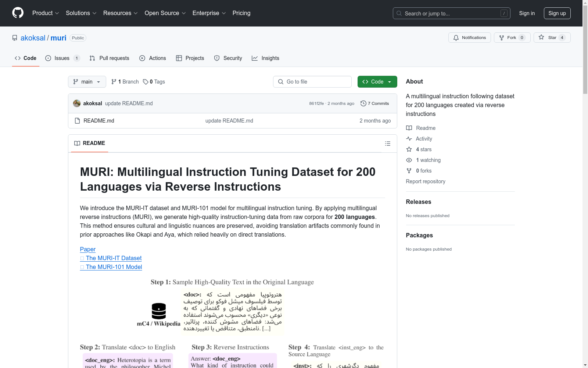Click the Sign up button
Viewport: 588px width, 368px height.
point(557,13)
